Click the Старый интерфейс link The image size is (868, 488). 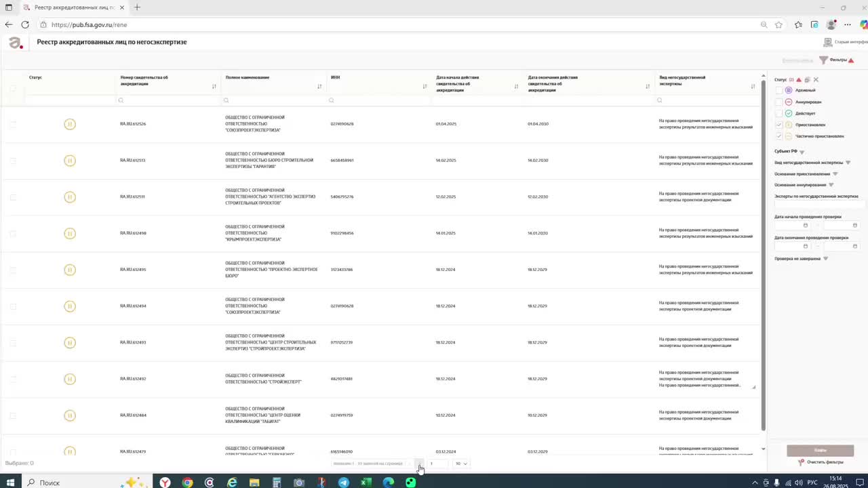846,42
